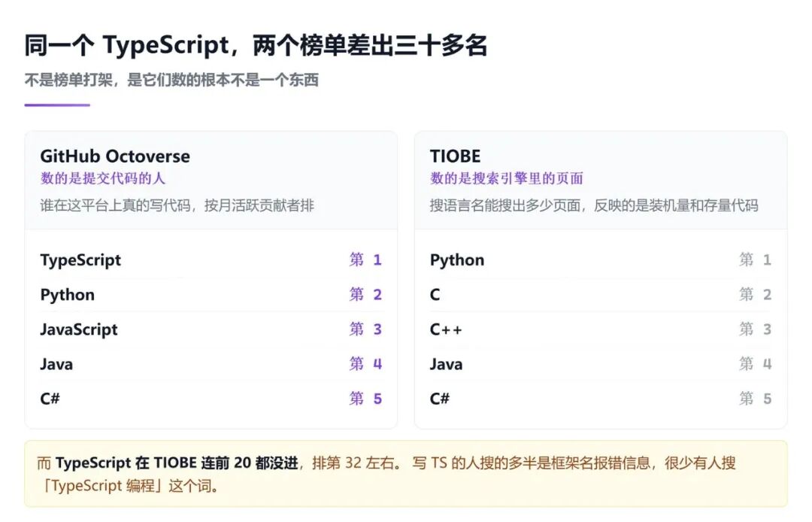
Task: Click 'C++' in the TIOBE list
Action: pos(445,329)
